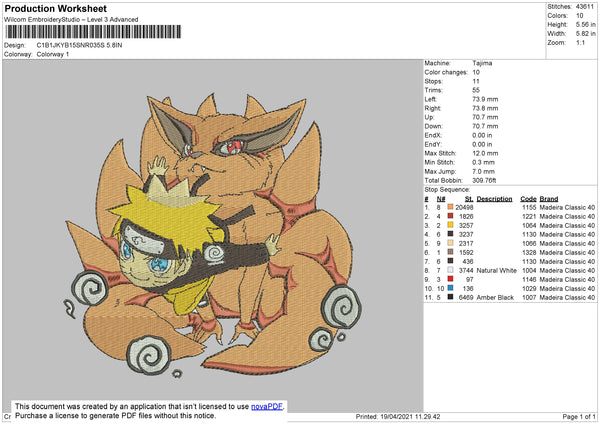Select the dark brown swatch beside 3237

tap(450, 234)
